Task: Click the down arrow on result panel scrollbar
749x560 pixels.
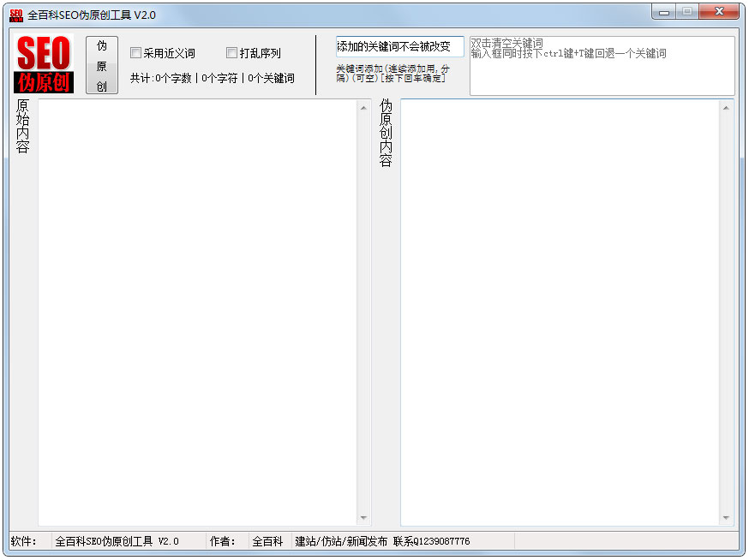Action: tap(725, 517)
